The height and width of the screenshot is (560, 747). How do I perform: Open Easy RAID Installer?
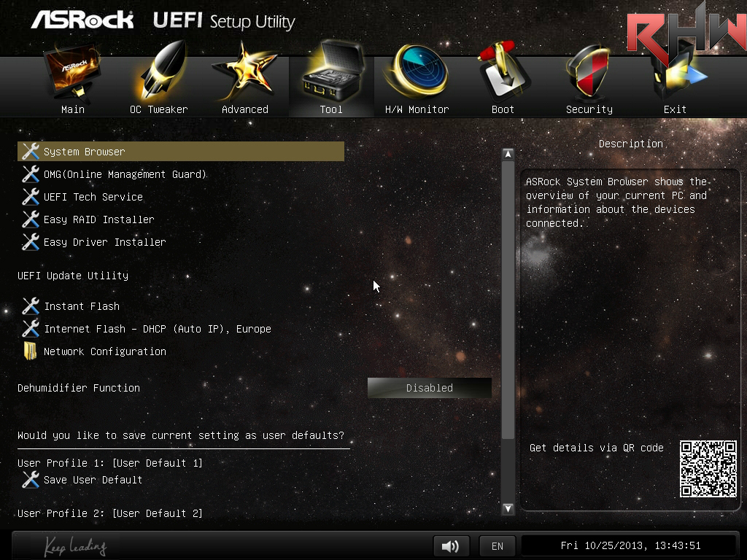tap(98, 219)
